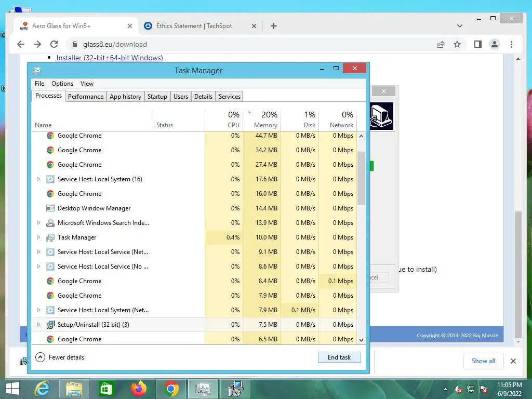Click Desktop Window Manager icon
The width and height of the screenshot is (532, 399).
click(50, 208)
